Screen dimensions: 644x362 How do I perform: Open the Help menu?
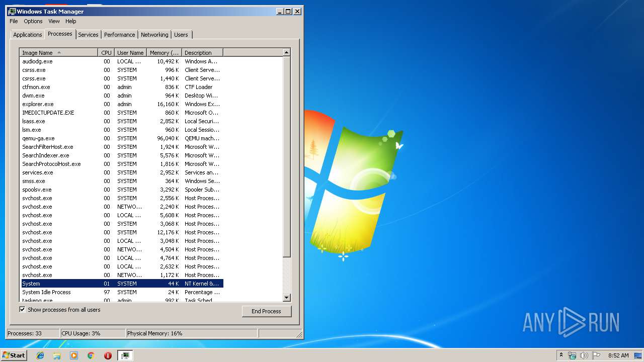pos(71,21)
